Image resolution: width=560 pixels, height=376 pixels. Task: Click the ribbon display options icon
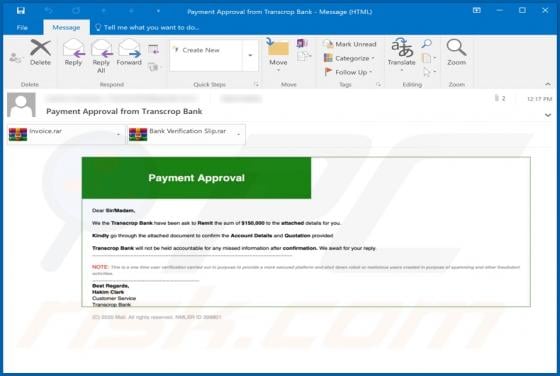[x=477, y=10]
